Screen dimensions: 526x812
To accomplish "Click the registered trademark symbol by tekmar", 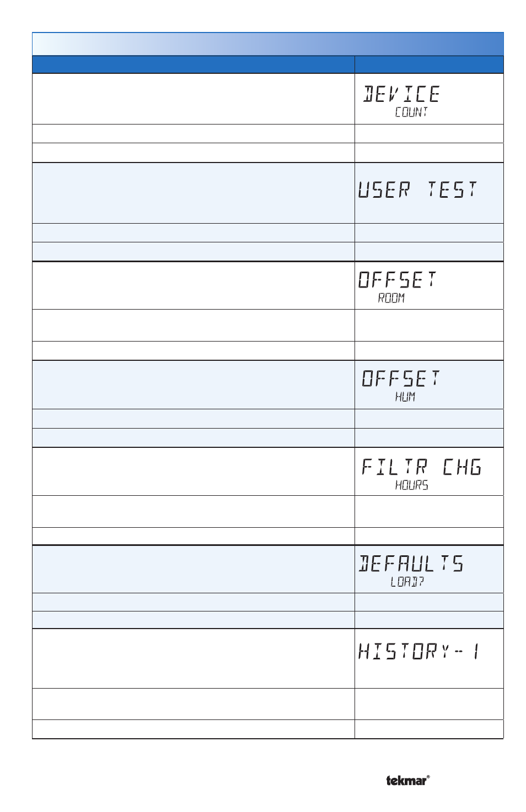I will click(x=428, y=778).
